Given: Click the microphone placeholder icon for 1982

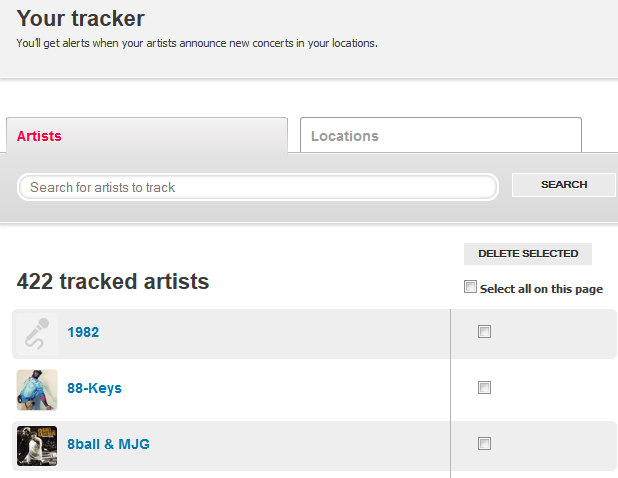Looking at the screenshot, I should tap(37, 334).
